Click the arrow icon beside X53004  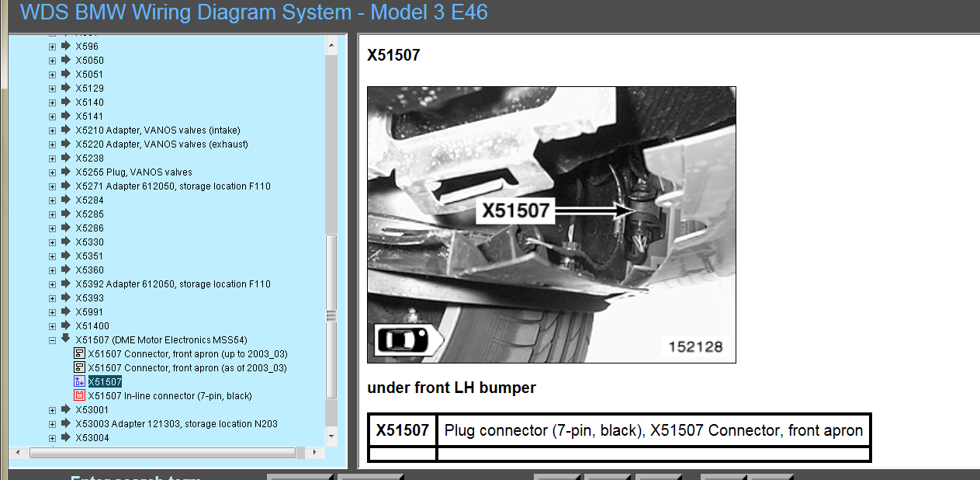point(66,437)
